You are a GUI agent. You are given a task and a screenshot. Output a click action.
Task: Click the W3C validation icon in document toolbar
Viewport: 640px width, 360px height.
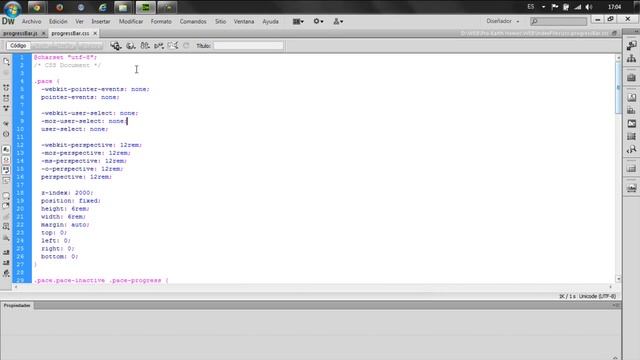[x=159, y=46]
